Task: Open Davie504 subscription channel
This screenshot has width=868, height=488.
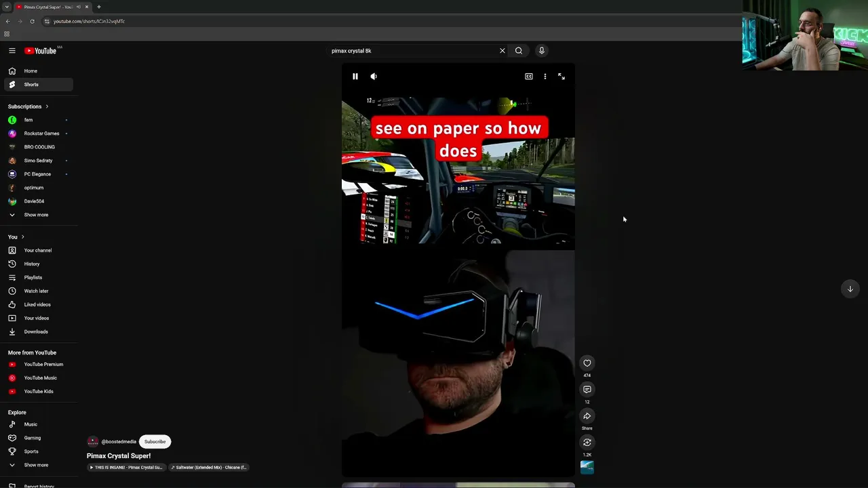Action: pos(38,201)
